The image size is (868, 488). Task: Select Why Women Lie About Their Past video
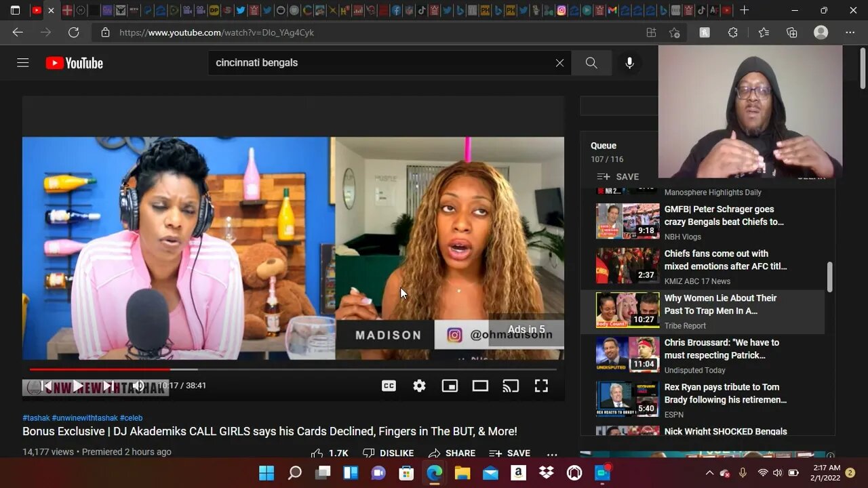pyautogui.click(x=703, y=311)
